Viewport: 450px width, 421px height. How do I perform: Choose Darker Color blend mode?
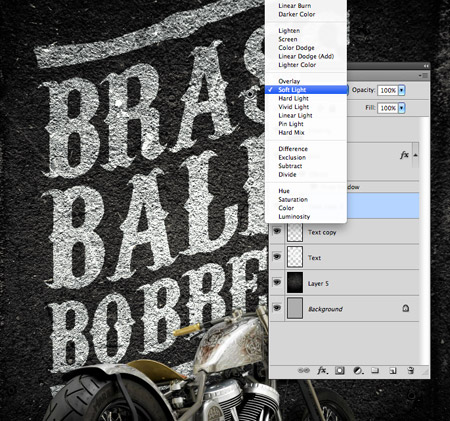pyautogui.click(x=297, y=14)
